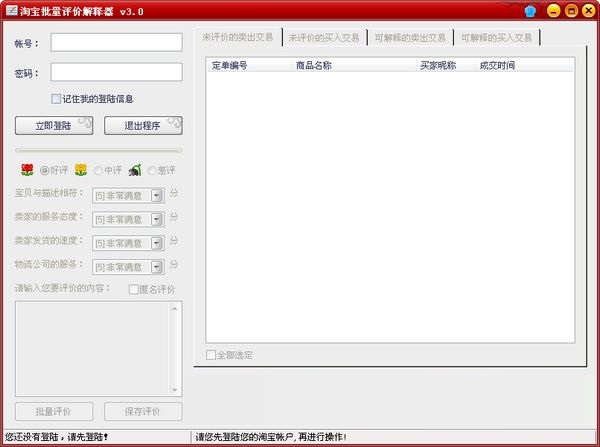Image resolution: width=600 pixels, height=447 pixels.
Task: Click the 立即登陆 button
Action: point(54,126)
